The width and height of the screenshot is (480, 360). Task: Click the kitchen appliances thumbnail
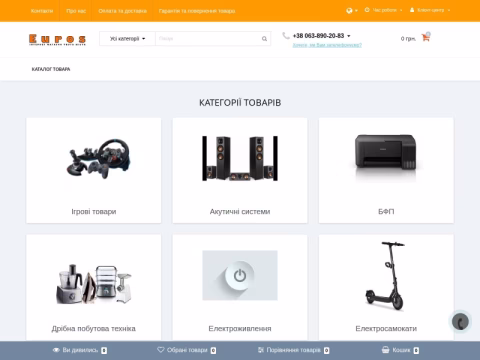pyautogui.click(x=94, y=284)
